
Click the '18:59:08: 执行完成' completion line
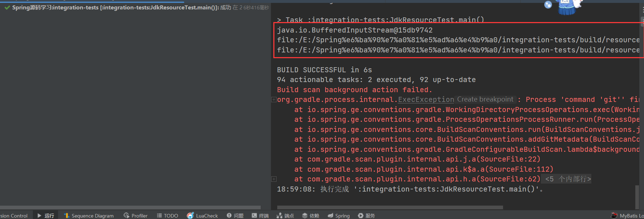(x=410, y=189)
